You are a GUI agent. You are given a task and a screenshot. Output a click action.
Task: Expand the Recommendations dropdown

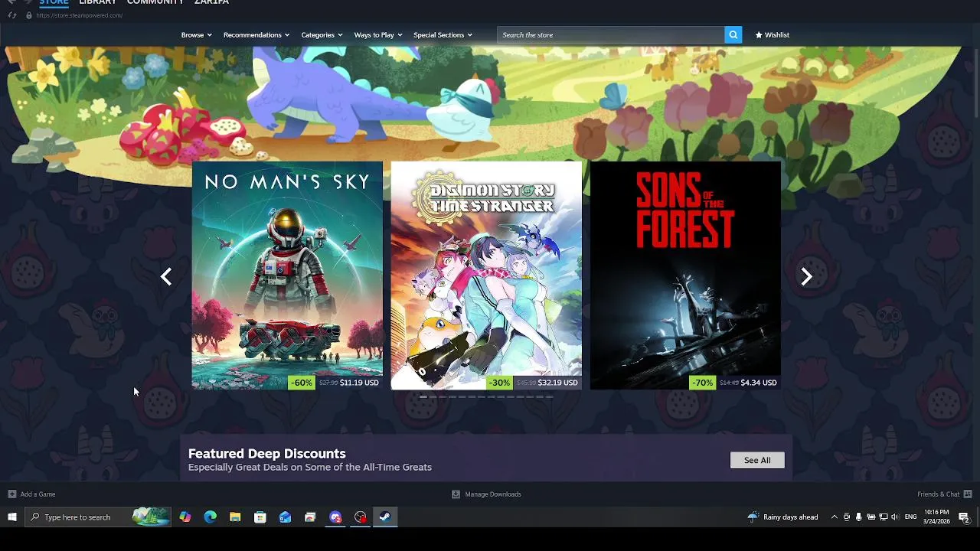(x=256, y=34)
